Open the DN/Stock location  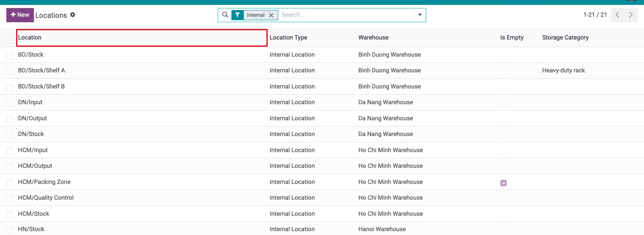[31, 134]
